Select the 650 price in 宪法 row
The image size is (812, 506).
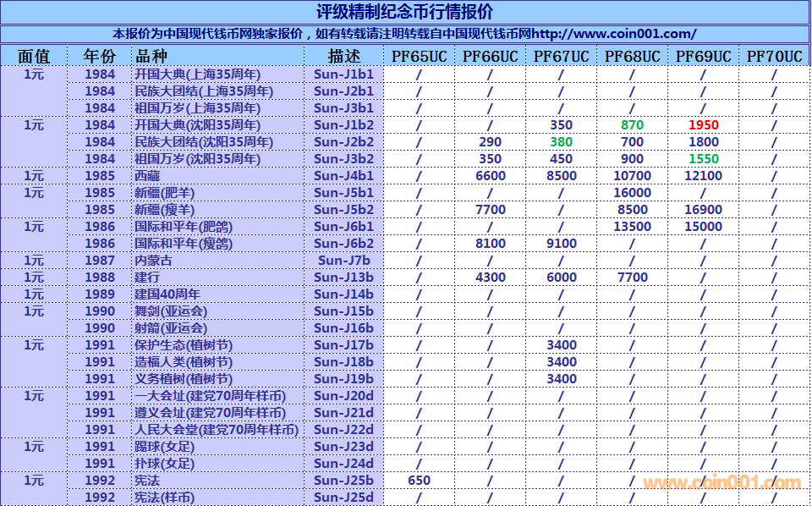pos(419,481)
